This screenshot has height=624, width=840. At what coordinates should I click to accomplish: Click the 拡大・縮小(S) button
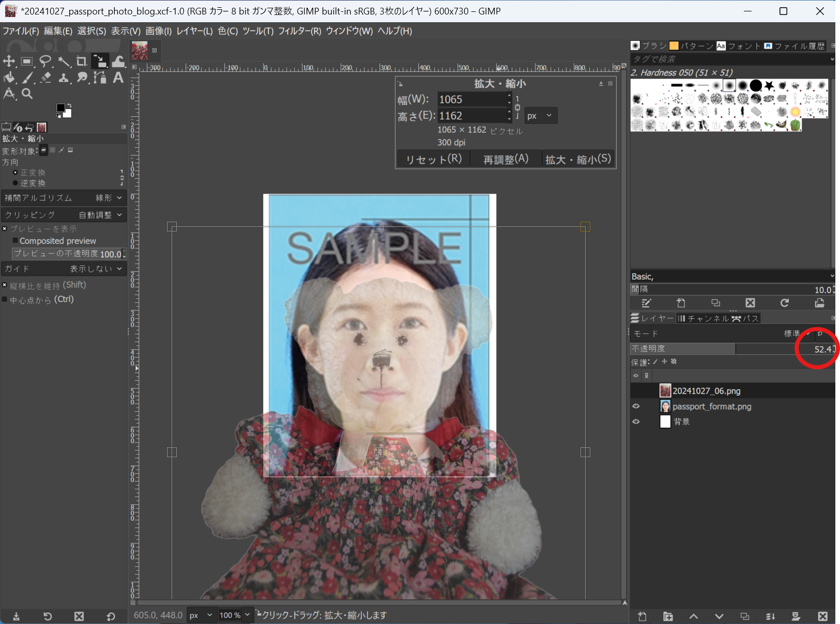pyautogui.click(x=578, y=159)
